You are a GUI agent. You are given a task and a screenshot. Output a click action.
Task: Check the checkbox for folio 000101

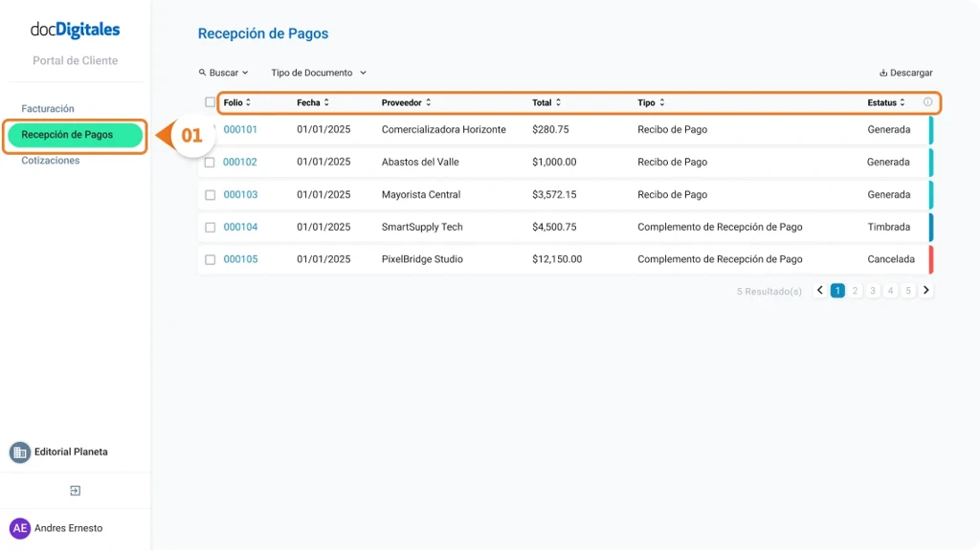tap(211, 129)
